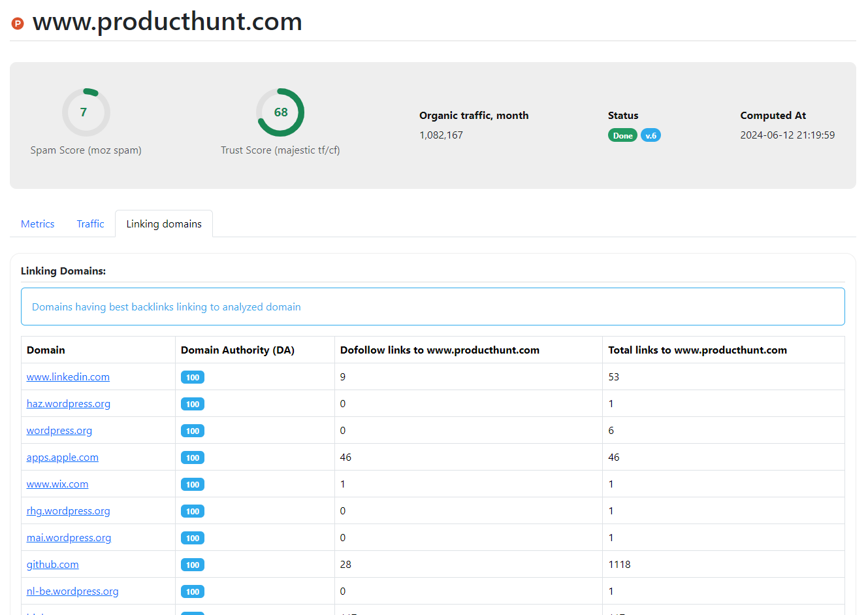Click the Trust Score circular gauge showing 68
868x615 pixels.
click(280, 112)
